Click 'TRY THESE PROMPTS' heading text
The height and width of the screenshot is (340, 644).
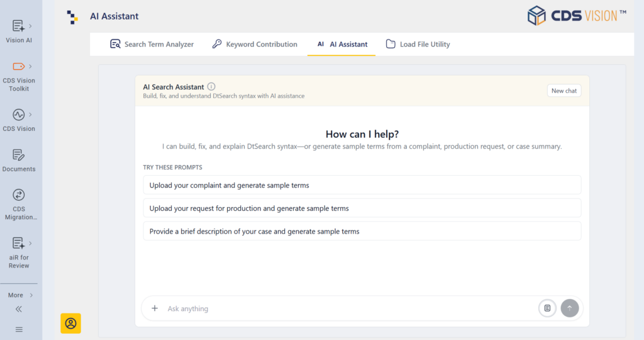[172, 167]
